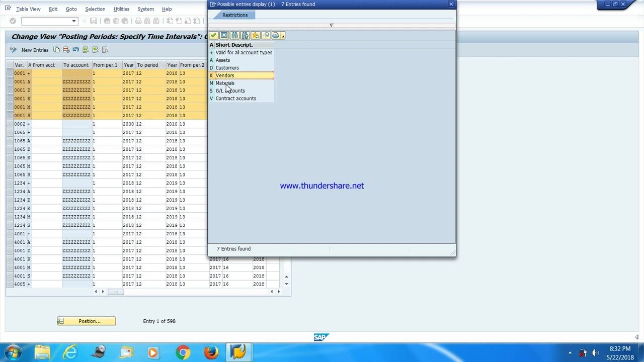Open Firefox from the taskbar
The width and height of the screenshot is (644, 362).
click(211, 352)
